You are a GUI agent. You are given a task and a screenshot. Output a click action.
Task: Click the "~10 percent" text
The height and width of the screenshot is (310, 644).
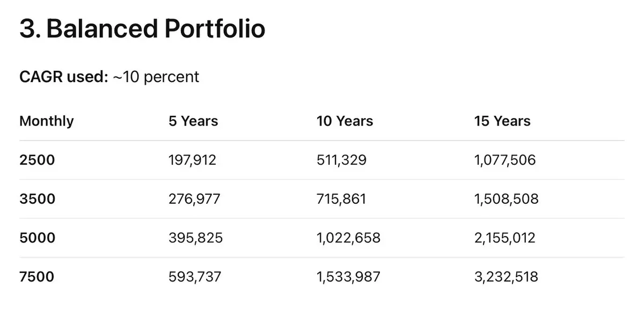click(156, 77)
